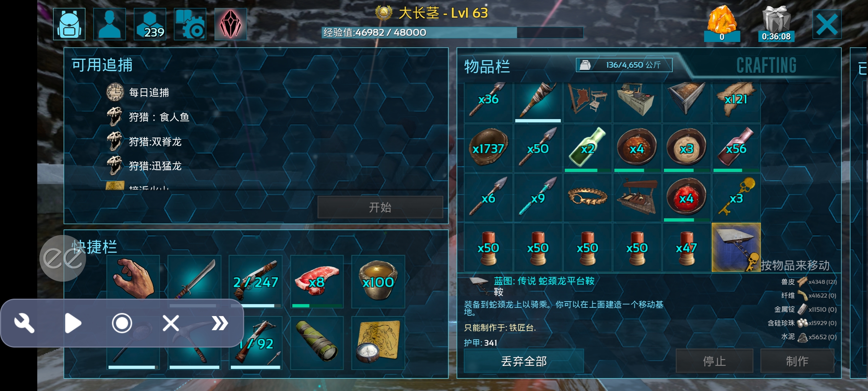Open the character profile silhouette icon
Screen dimensions: 868x391
pyautogui.click(x=110, y=24)
